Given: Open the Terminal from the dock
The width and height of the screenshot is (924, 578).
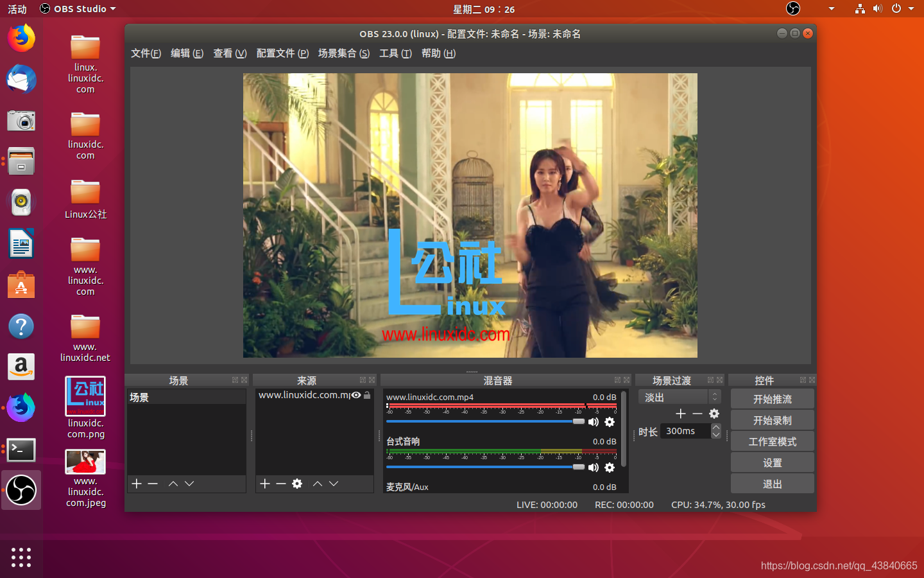Looking at the screenshot, I should (21, 450).
